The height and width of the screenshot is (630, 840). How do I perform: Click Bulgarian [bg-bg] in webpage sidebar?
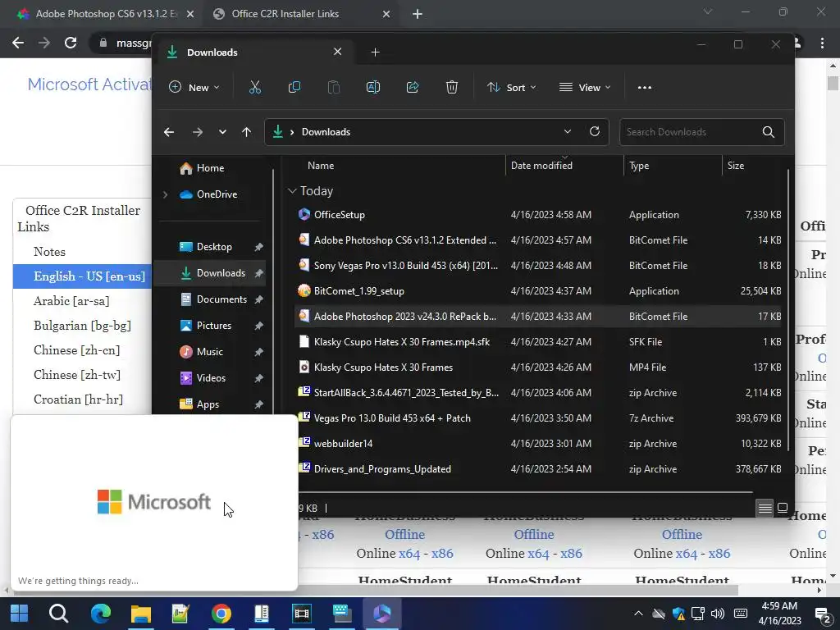coord(82,326)
